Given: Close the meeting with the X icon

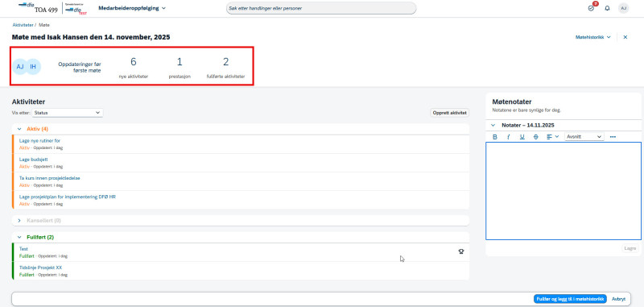Looking at the screenshot, I should 625,37.
